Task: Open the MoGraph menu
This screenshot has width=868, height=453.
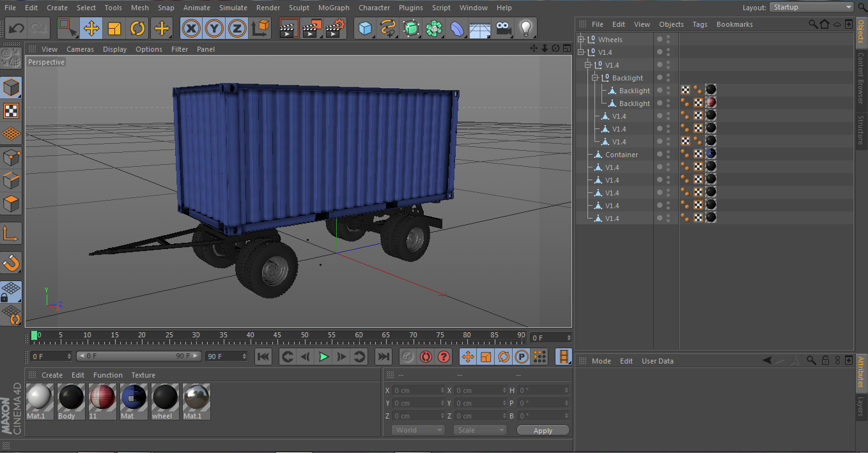Action: click(334, 8)
